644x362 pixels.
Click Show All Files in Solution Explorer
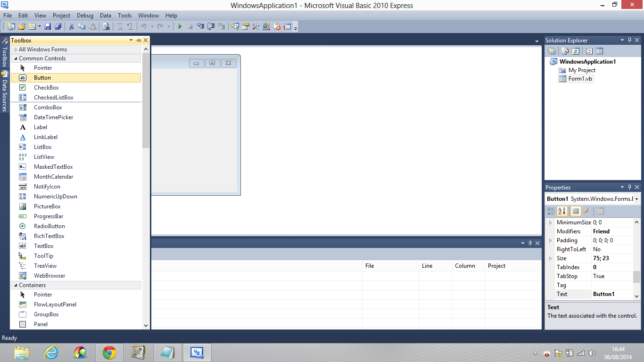(564, 51)
